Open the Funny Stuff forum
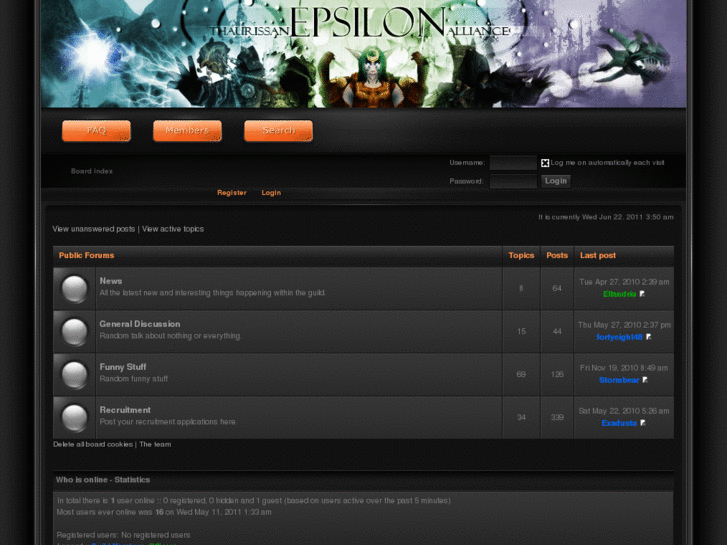 pyautogui.click(x=123, y=367)
